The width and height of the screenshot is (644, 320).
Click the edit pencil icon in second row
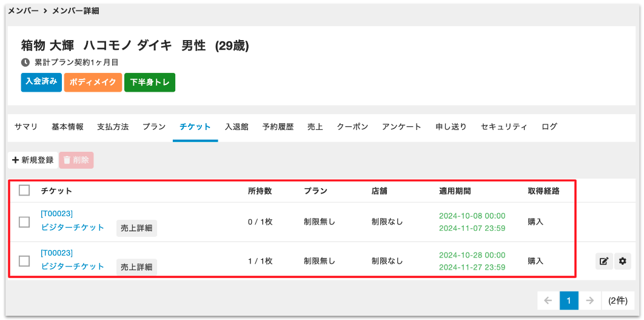point(604,262)
